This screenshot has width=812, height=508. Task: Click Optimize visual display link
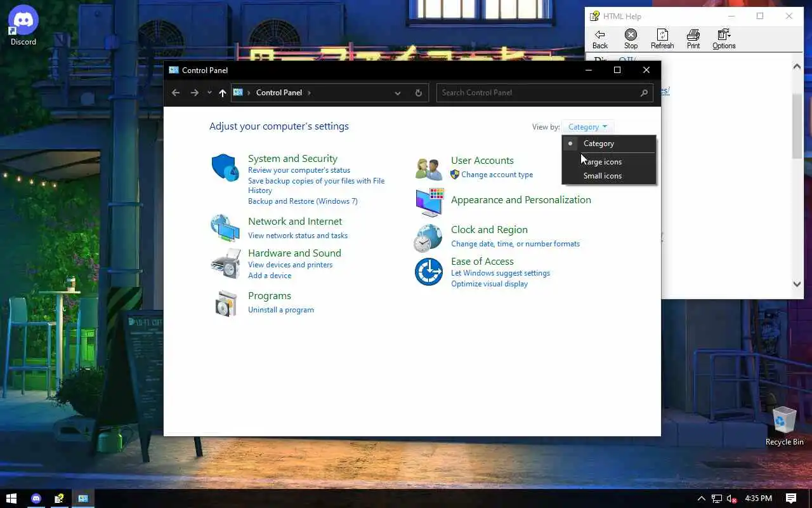coord(489,284)
